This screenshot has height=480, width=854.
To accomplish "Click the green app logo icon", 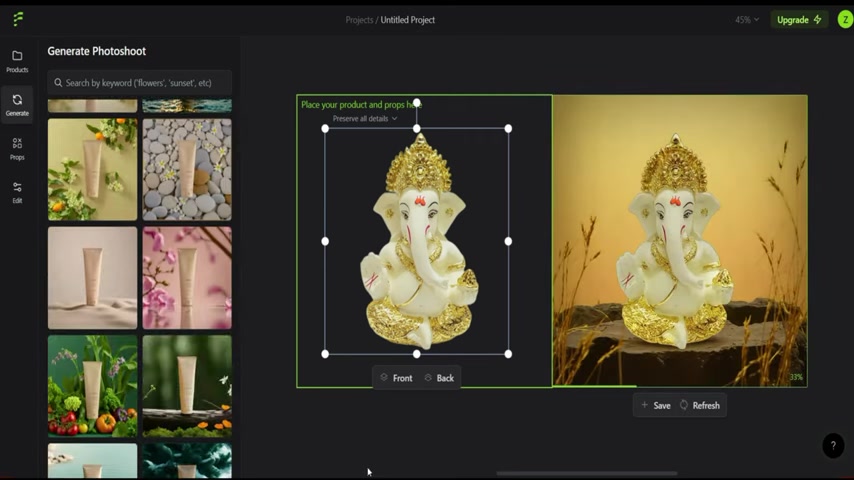I will tap(18, 19).
